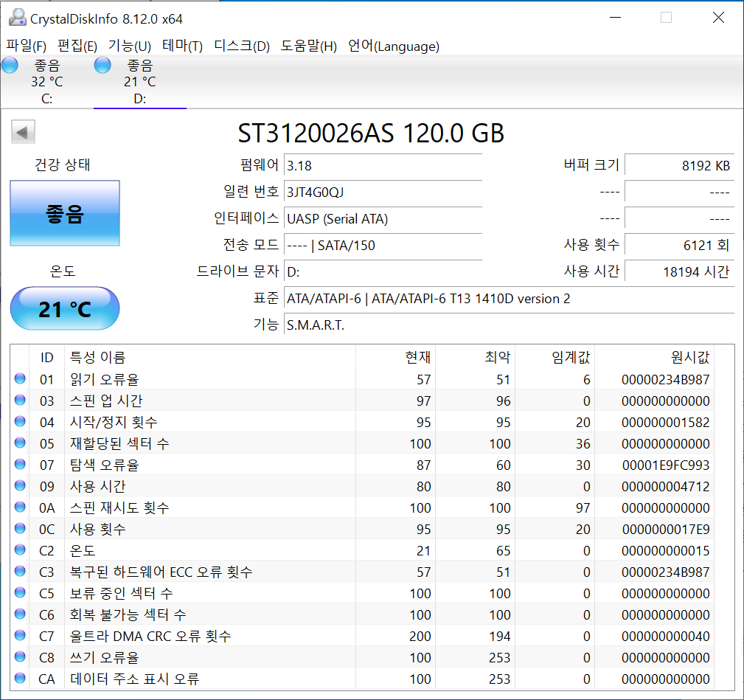Click the standard field ATA/ATAPI-6
The width and height of the screenshot is (744, 700).
tap(509, 299)
